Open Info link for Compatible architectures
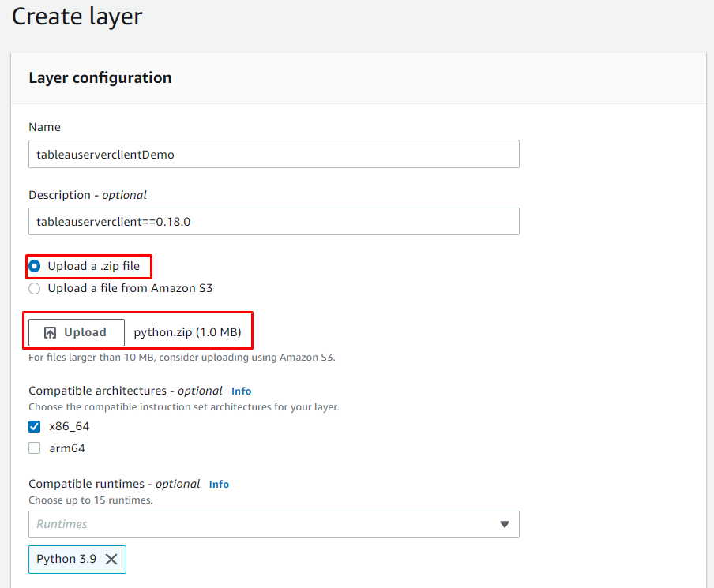This screenshot has height=588, width=714. 242,391
